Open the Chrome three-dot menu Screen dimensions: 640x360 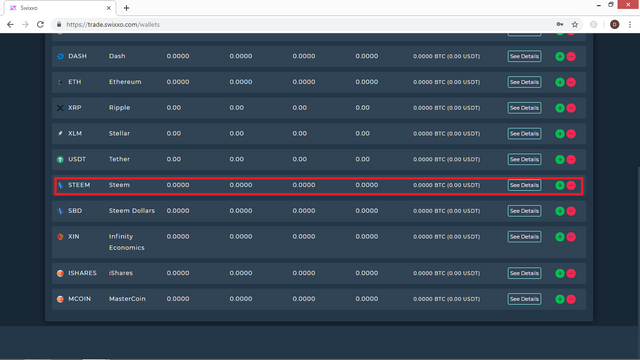[x=630, y=24]
